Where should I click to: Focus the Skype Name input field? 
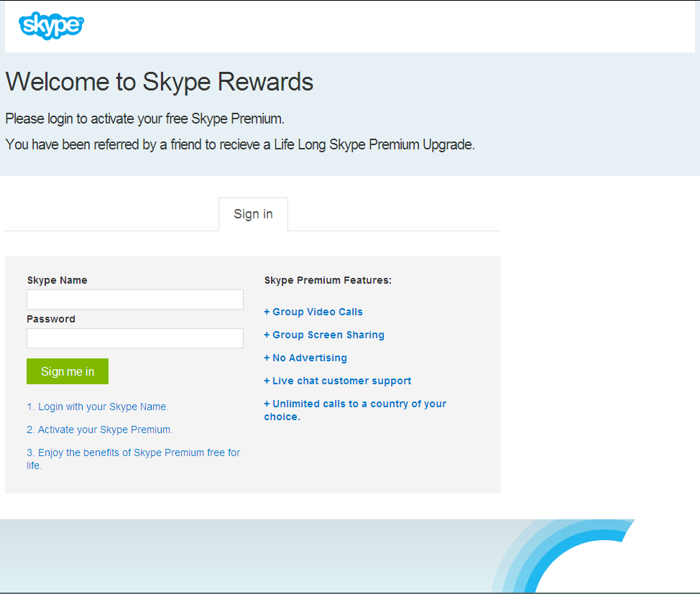tap(135, 300)
